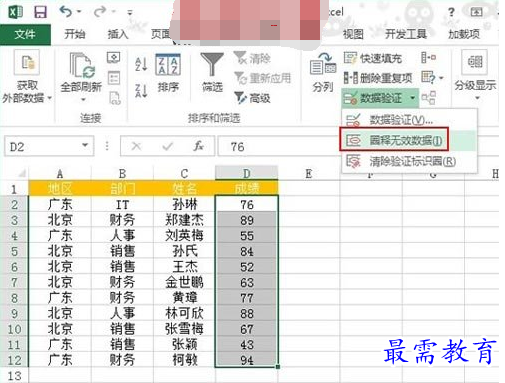Open the Undo history dropdown arrow

point(79,12)
